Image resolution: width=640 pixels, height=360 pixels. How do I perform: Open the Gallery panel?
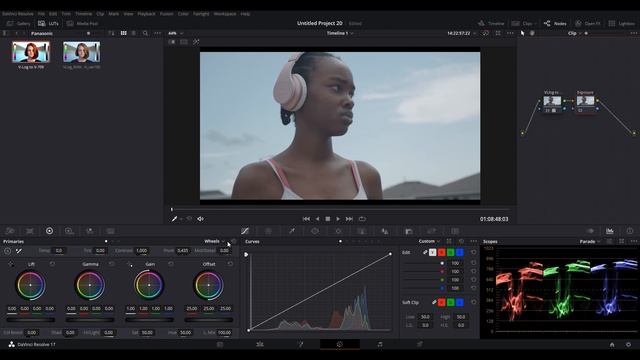pyautogui.click(x=19, y=24)
